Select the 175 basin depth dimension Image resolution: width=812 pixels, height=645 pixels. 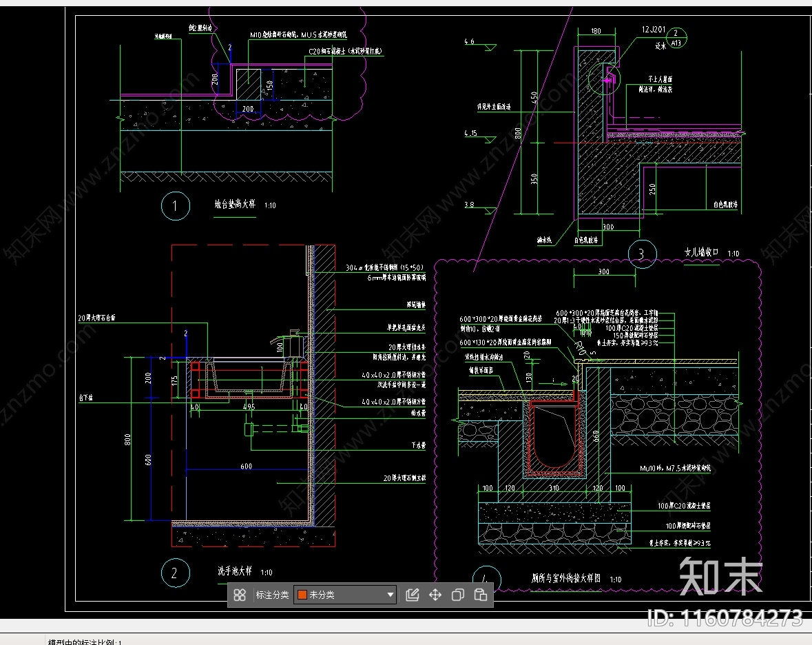174,380
